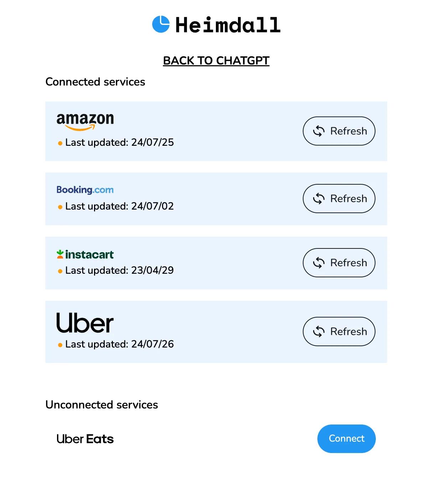Click the Instacart carrot logo
The height and width of the screenshot is (504, 441).
60,254
